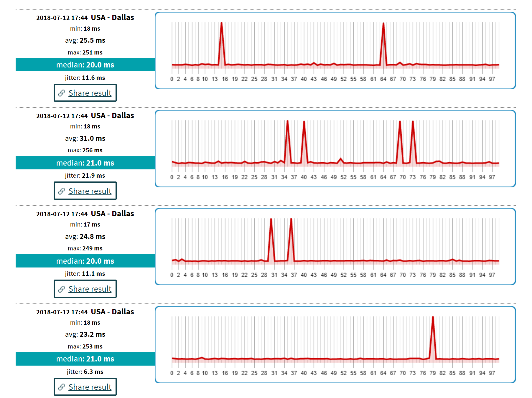Click the jitter: 21.9 ms text

[85, 176]
